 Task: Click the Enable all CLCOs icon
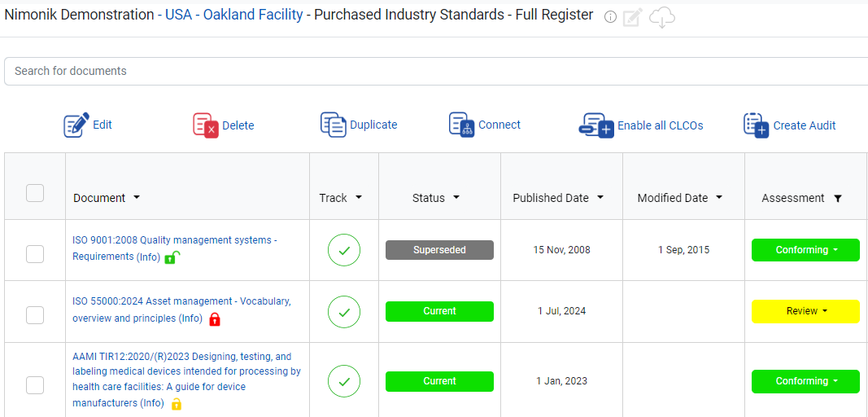pyautogui.click(x=597, y=125)
